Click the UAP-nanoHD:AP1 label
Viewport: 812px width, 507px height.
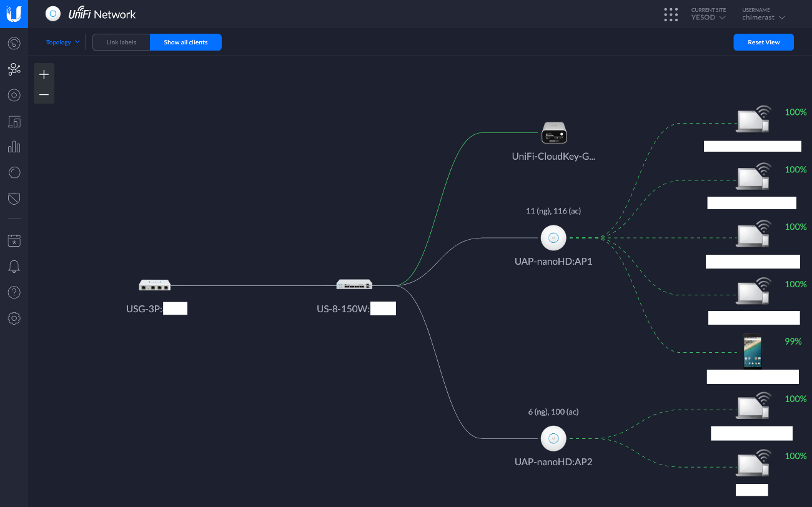click(553, 262)
